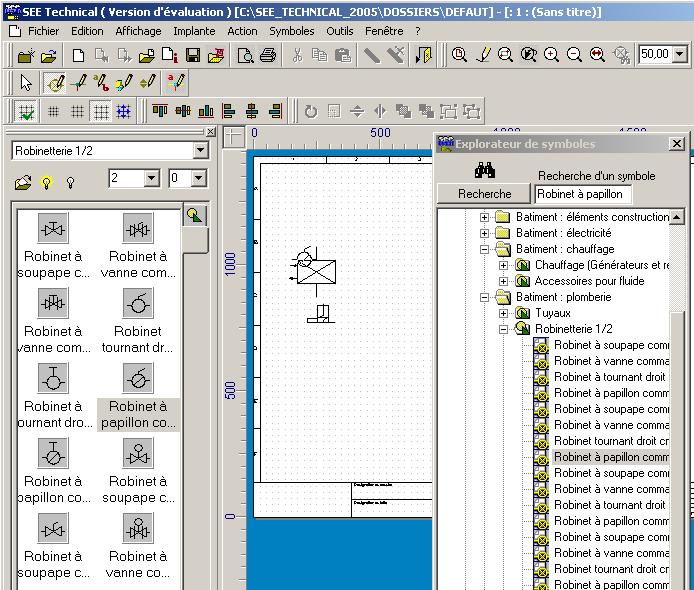The height and width of the screenshot is (590, 694).
Task: Select 'Chauffage (Générateurs' tree item
Action: point(601,265)
